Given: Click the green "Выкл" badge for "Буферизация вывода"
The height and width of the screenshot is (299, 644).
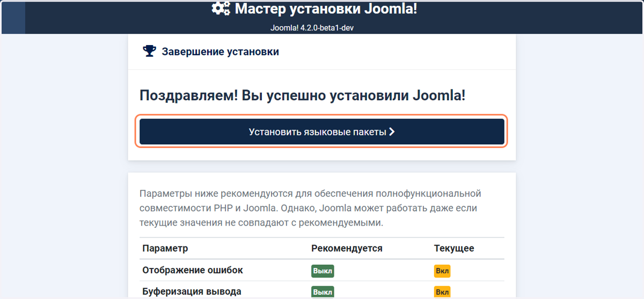Looking at the screenshot, I should (323, 292).
